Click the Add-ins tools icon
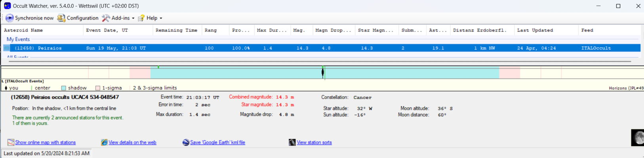This screenshot has width=644, height=158. point(106,18)
